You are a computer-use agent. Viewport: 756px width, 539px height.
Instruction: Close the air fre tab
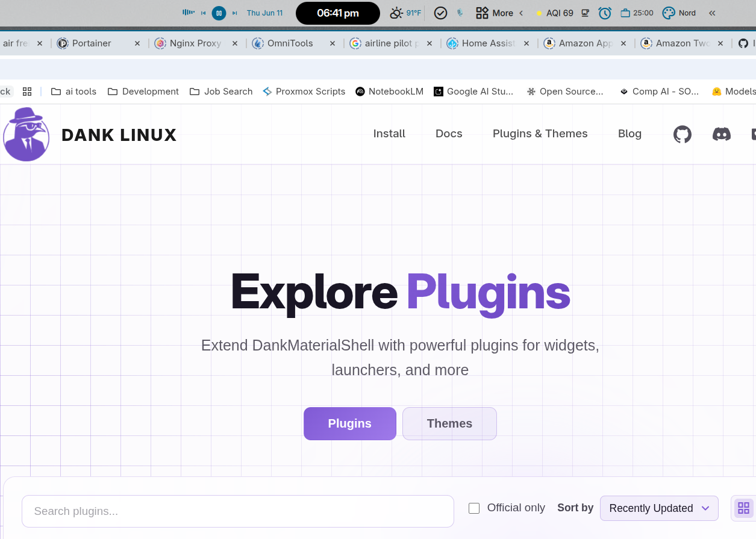[x=40, y=43]
